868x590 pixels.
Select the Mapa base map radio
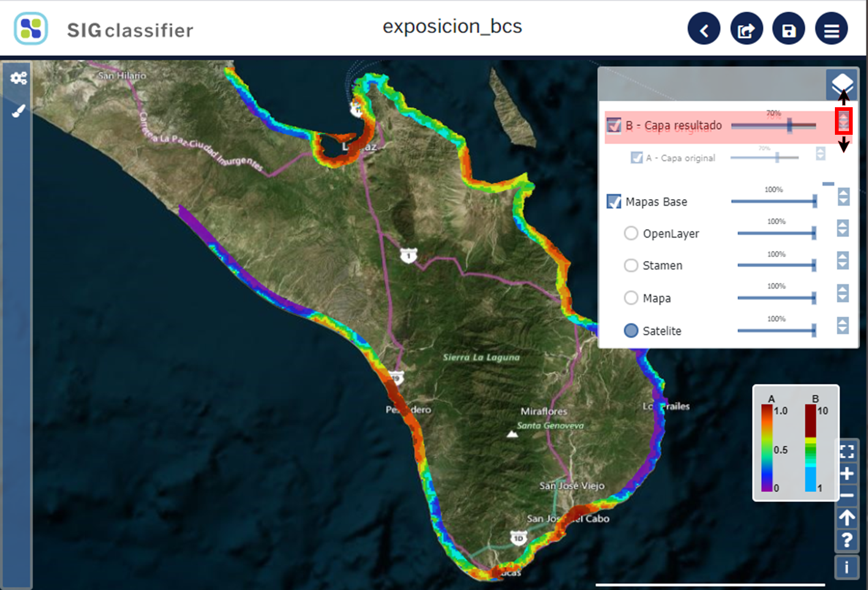click(631, 298)
